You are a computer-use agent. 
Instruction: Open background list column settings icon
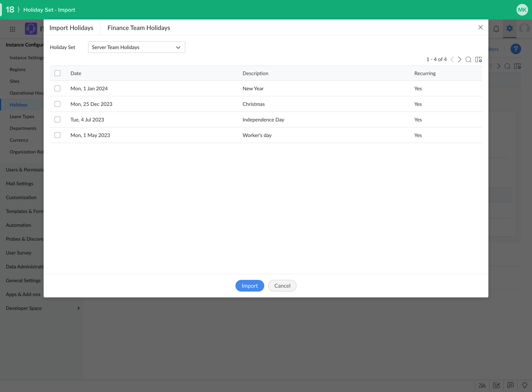[x=518, y=66]
